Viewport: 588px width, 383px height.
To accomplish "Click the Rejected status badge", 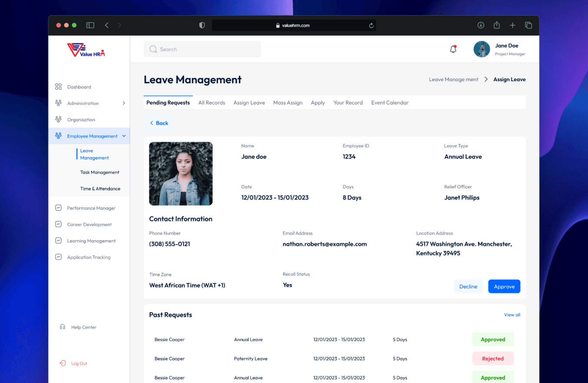I will point(493,359).
